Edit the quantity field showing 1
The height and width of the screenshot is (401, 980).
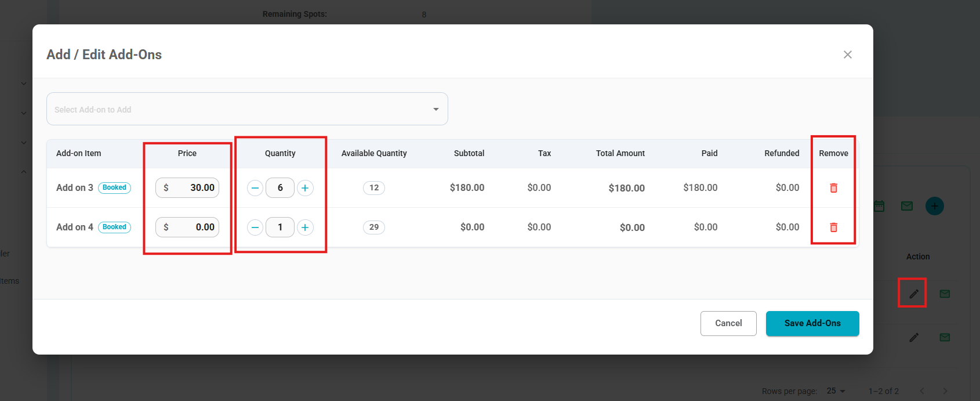coord(280,227)
